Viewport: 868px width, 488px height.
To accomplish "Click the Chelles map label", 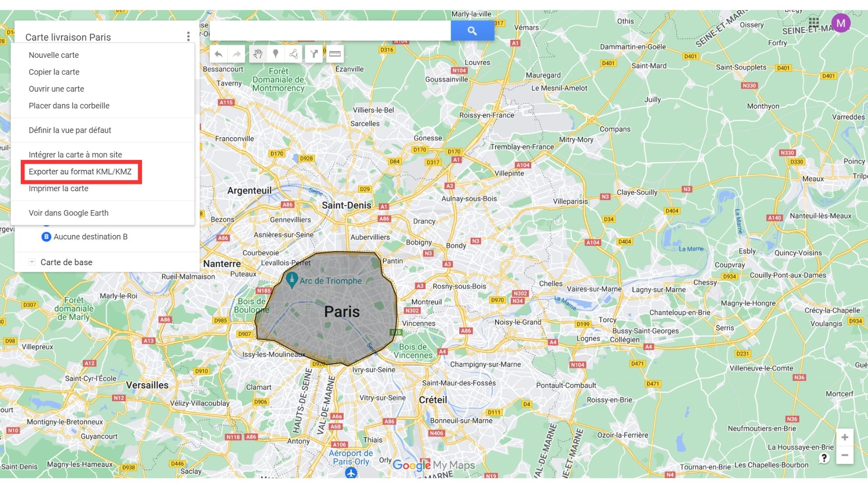I will pyautogui.click(x=551, y=284).
